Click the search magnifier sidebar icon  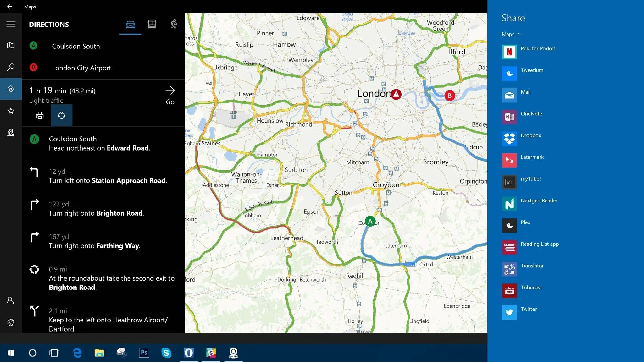click(x=11, y=67)
